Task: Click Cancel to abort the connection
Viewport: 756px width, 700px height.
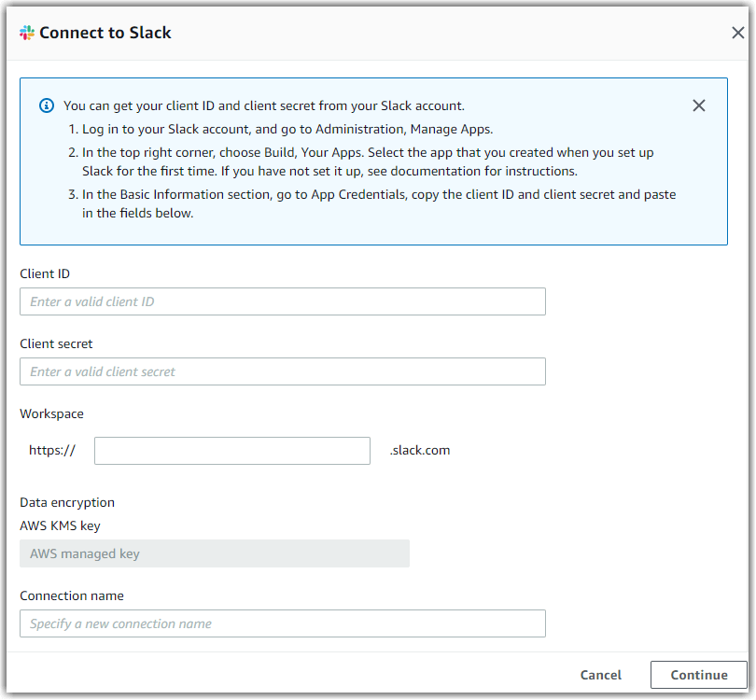Action: click(600, 675)
